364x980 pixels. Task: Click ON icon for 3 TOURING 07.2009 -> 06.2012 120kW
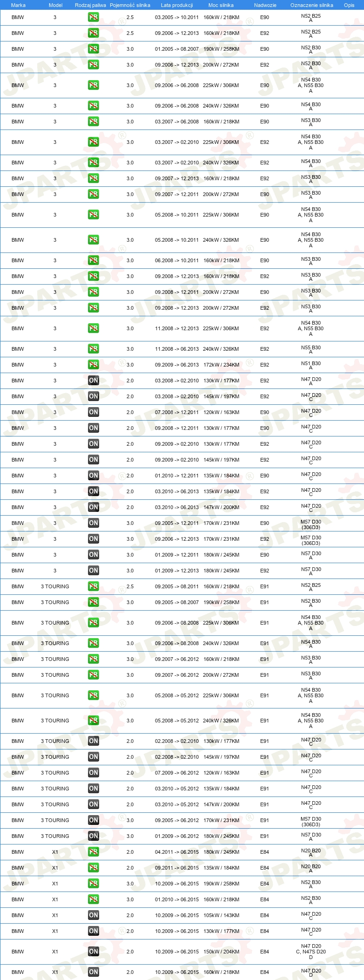pyautogui.click(x=93, y=773)
